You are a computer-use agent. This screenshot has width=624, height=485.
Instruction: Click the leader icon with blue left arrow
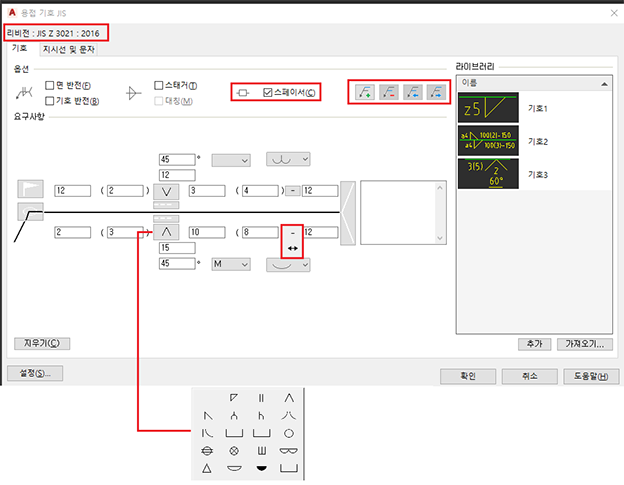[413, 92]
